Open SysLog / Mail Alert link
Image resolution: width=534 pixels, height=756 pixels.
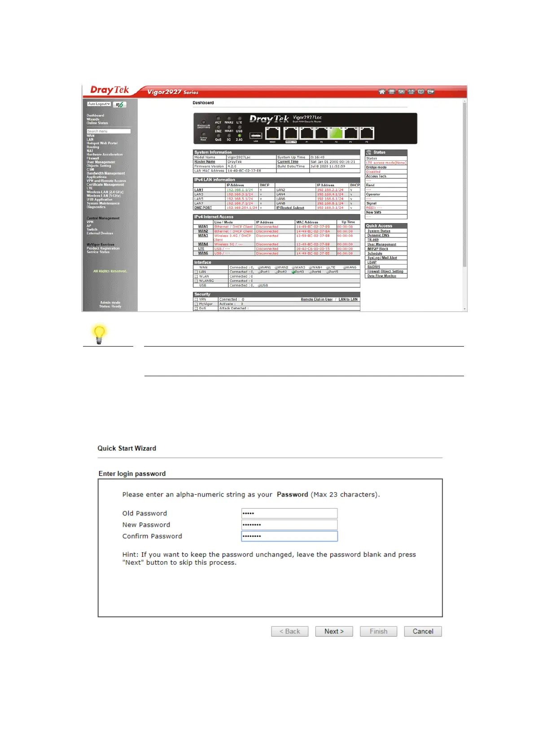[382, 258]
